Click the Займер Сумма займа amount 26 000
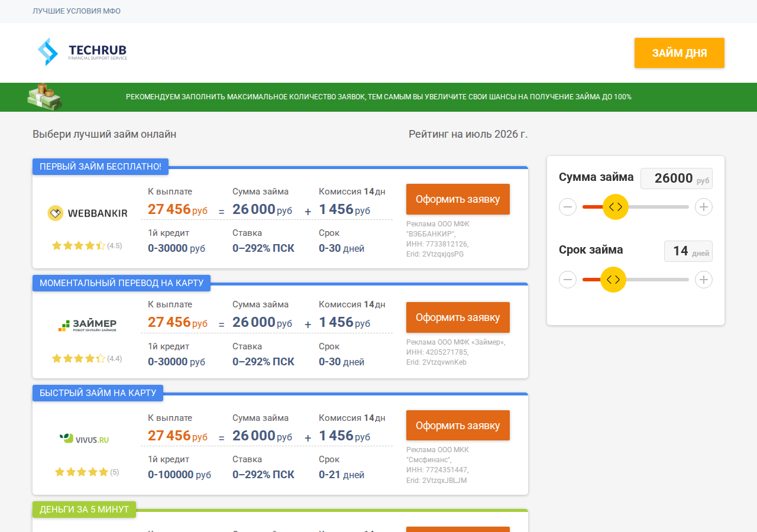757x532 pixels. (263, 322)
